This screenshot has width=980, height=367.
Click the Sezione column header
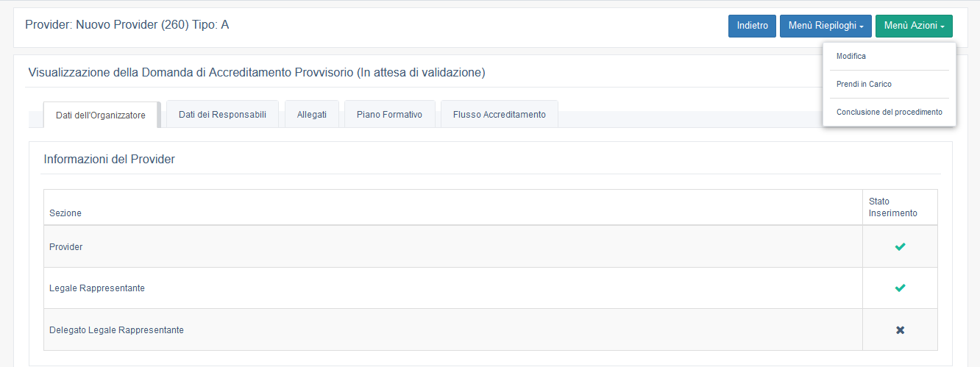pyautogui.click(x=65, y=213)
